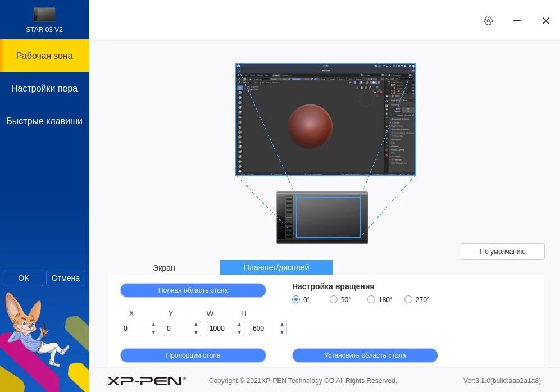
Task: Decrease the Y value with down arrow
Action: pyautogui.click(x=196, y=332)
